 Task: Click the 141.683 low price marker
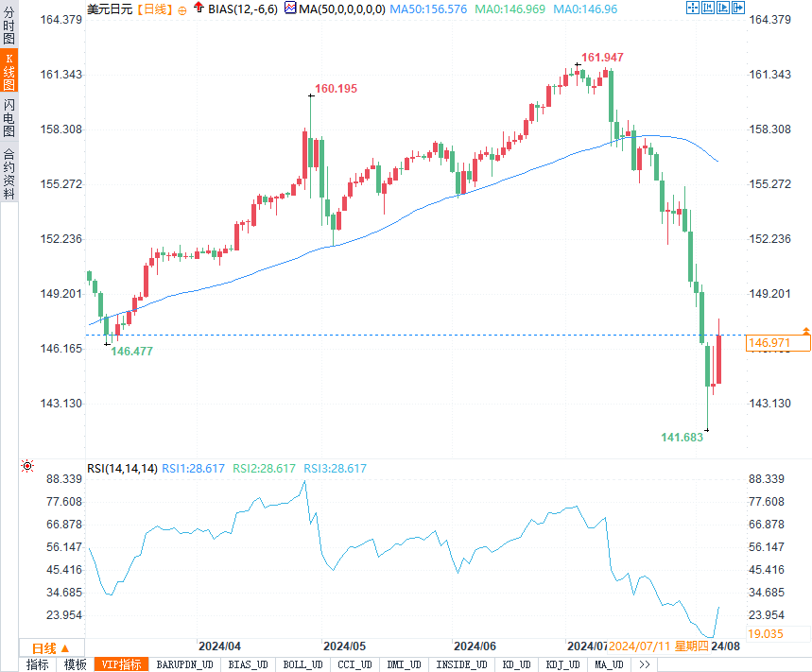682,437
